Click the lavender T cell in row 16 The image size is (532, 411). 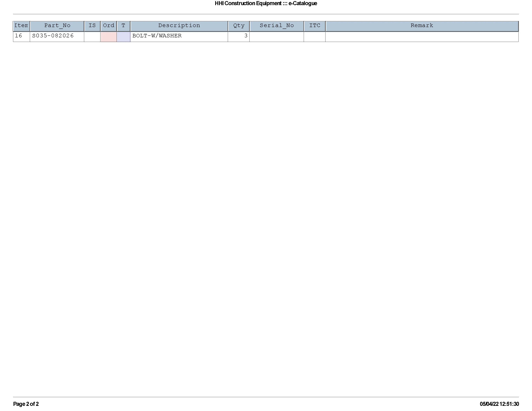click(x=123, y=37)
